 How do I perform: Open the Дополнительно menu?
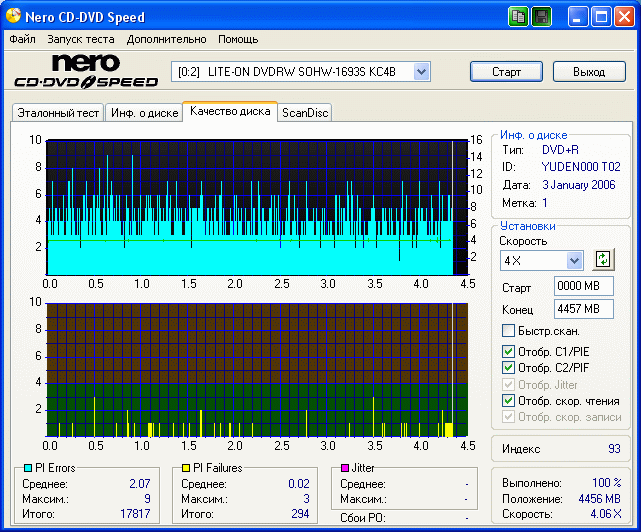click(166, 39)
